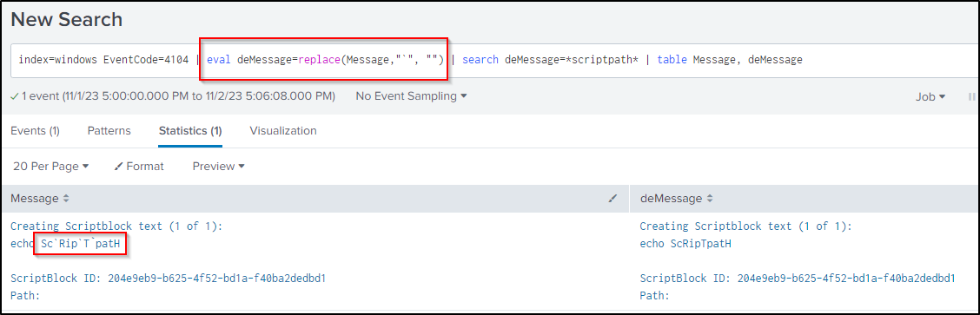The image size is (980, 315).
Task: Click the eval keyword in the query
Action: click(x=219, y=60)
